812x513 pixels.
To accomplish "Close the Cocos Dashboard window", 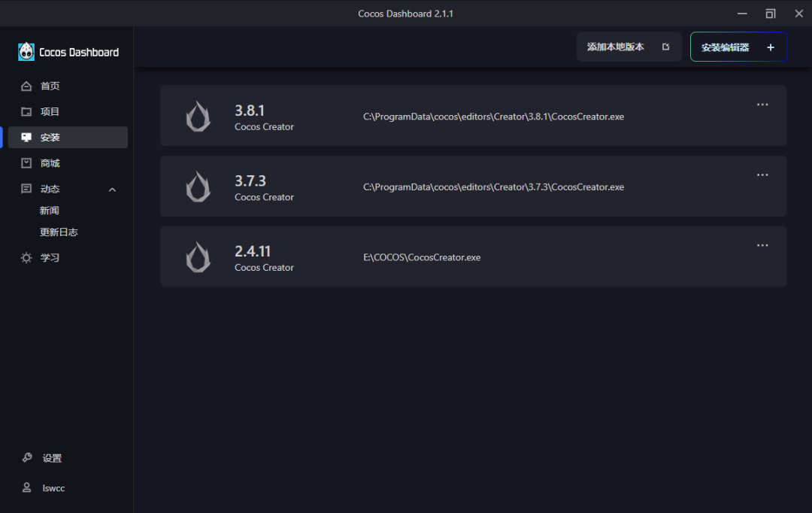I will [799, 14].
